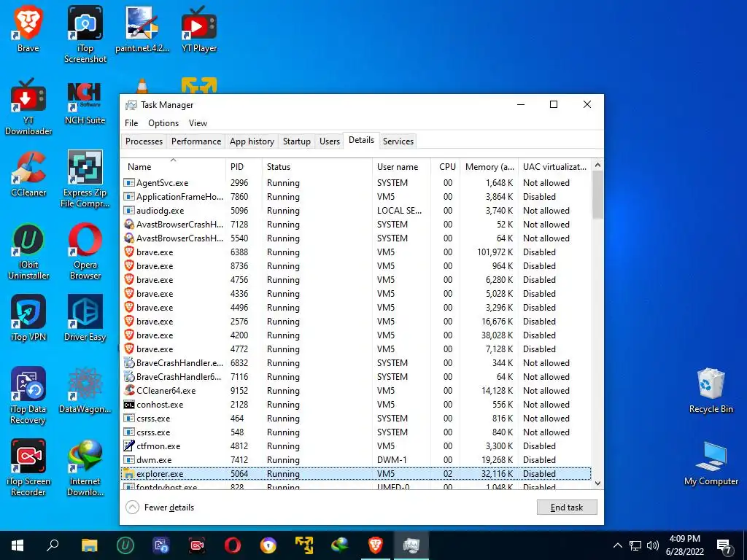Launch the YT Downloader desktop icon
This screenshot has height=560, width=747.
pyautogui.click(x=28, y=107)
